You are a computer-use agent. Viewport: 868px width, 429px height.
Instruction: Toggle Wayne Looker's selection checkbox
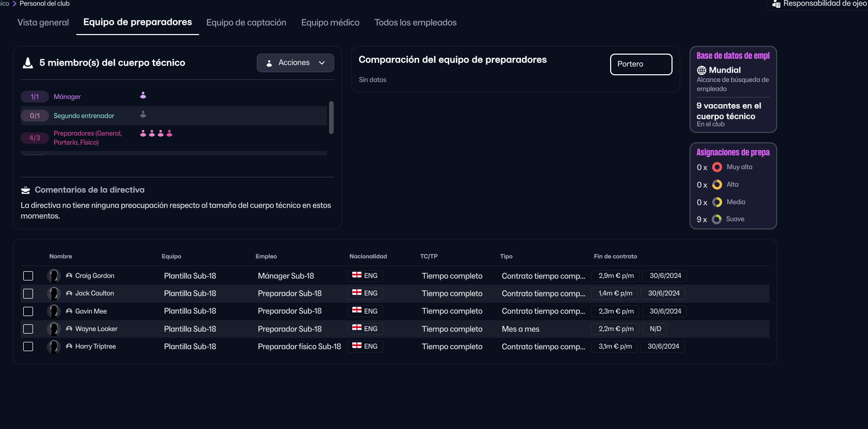28,329
